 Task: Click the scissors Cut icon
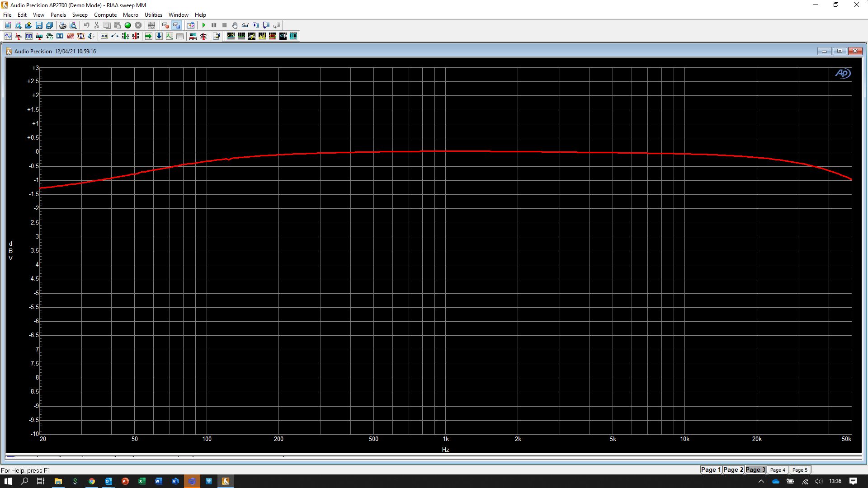[x=96, y=25]
